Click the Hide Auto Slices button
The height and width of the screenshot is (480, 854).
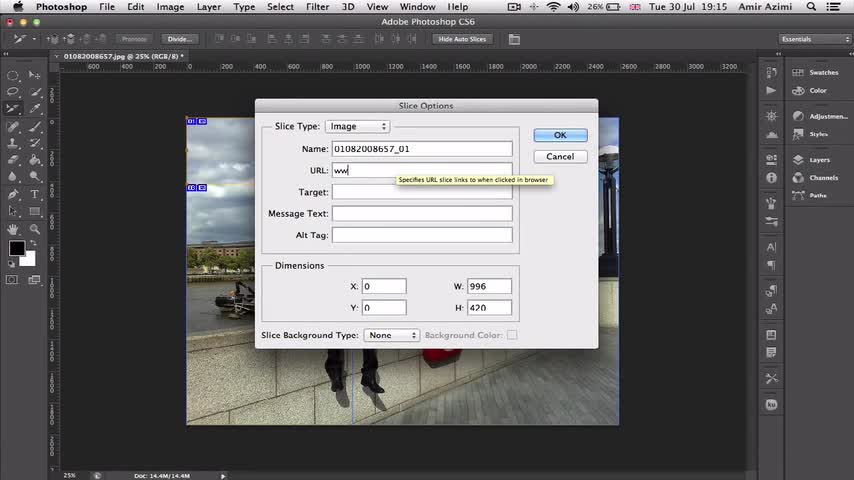coord(462,39)
